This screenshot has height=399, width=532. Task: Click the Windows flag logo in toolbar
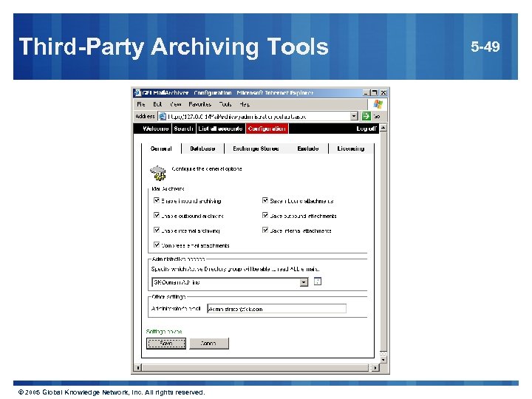[378, 104]
